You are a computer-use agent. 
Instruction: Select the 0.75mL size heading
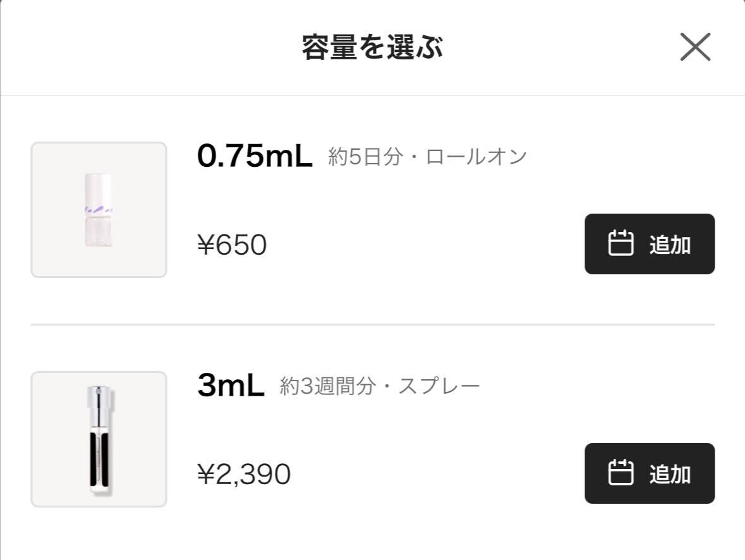tap(255, 155)
